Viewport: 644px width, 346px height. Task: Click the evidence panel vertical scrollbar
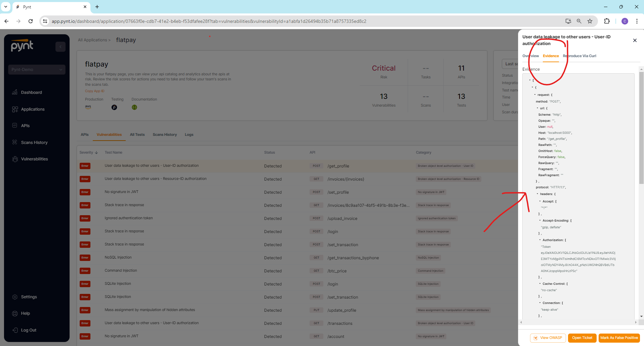641,128
